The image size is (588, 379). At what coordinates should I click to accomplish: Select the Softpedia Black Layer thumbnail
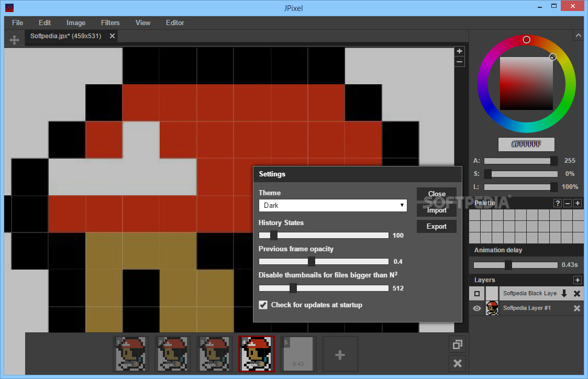click(492, 294)
